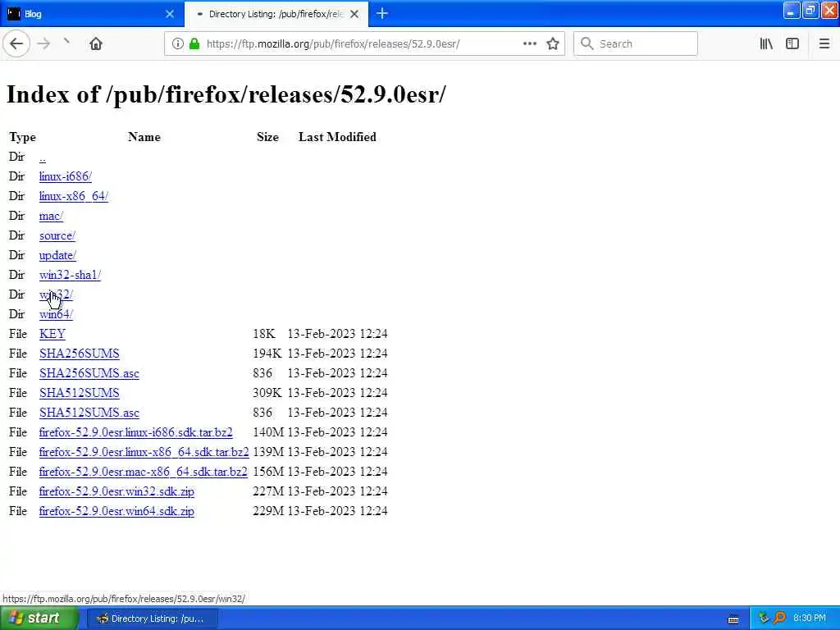The image size is (840, 630).
Task: Open the Firefox home page
Action: point(96,44)
